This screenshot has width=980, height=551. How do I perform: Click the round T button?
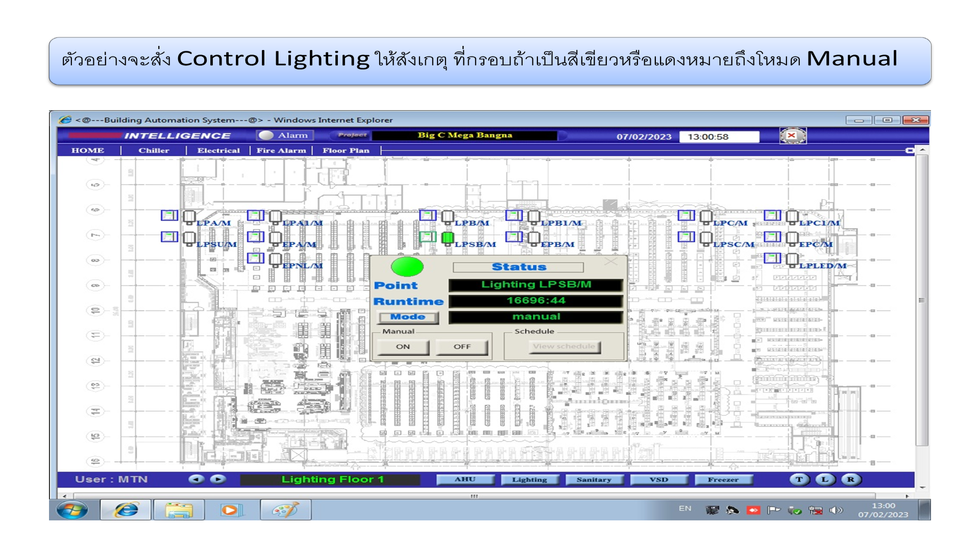tap(799, 480)
